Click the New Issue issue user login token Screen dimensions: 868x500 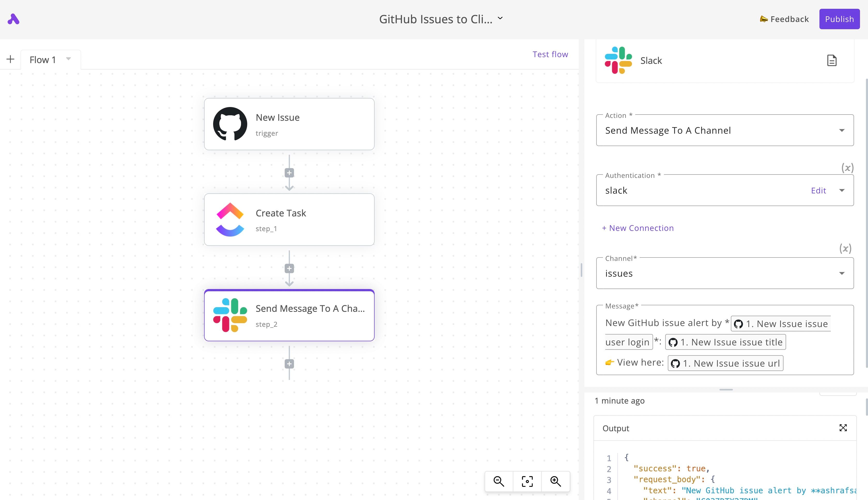(780, 324)
